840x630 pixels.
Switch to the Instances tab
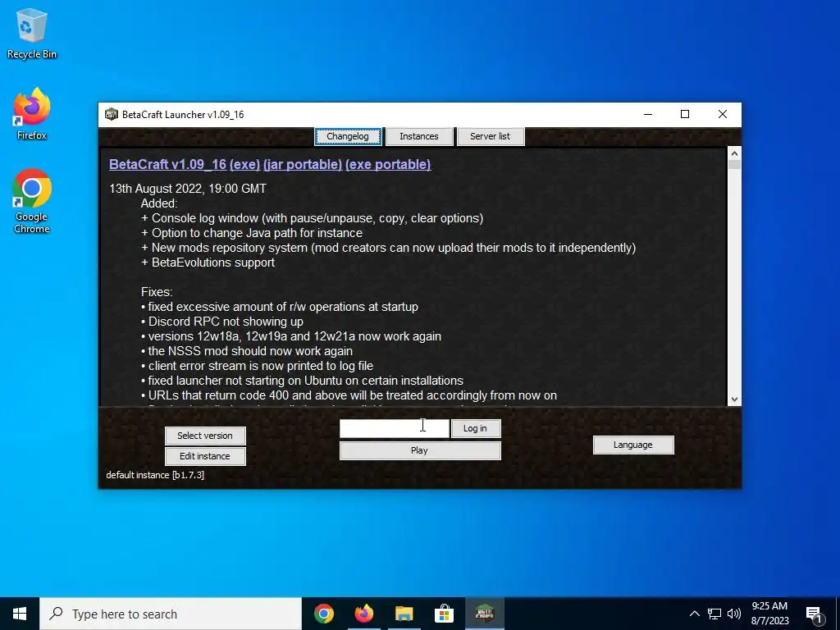(419, 136)
